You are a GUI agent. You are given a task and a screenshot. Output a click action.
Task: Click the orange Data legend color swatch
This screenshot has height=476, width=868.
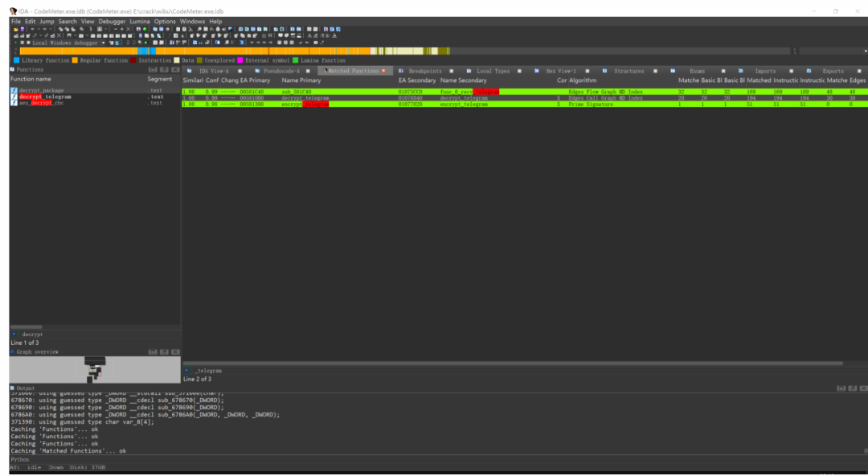tap(176, 59)
